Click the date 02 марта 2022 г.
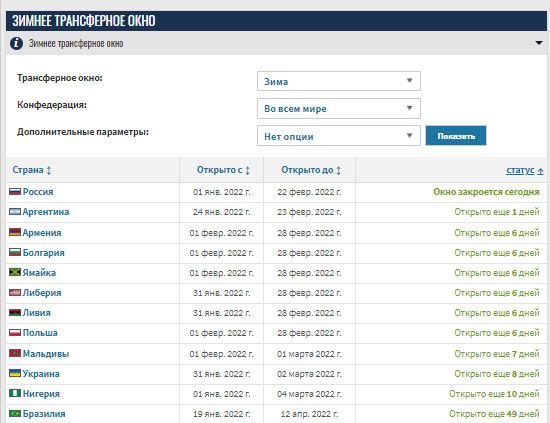This screenshot has height=423, width=550. (x=309, y=374)
